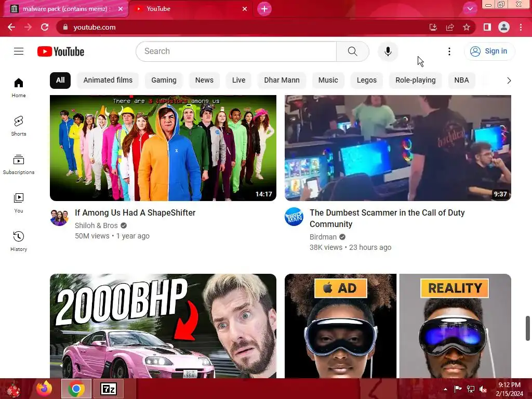
Task: Open Subscriptions from the sidebar
Action: pyautogui.click(x=19, y=165)
